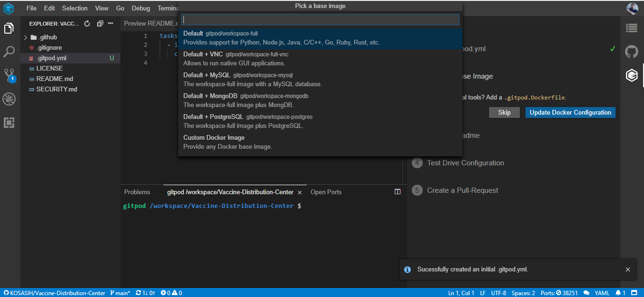Open the SECURITY.md file

[x=70, y=89]
